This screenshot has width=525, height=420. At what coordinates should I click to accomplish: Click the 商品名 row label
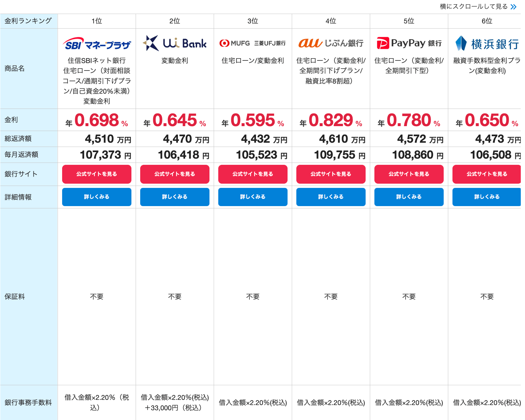point(15,69)
